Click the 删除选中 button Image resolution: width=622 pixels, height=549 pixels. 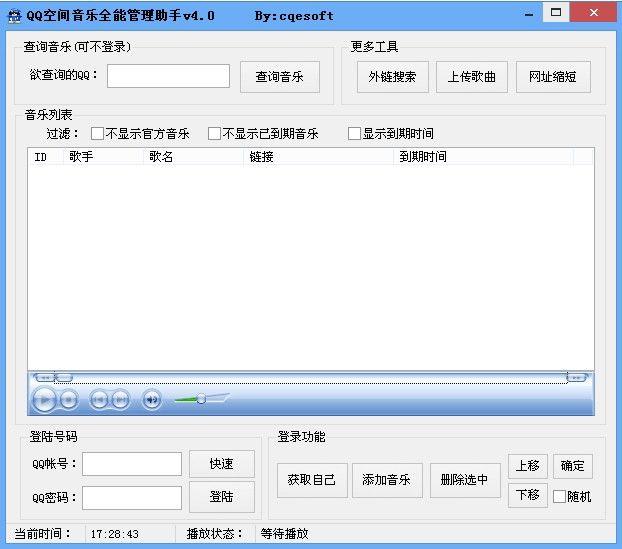[465, 480]
